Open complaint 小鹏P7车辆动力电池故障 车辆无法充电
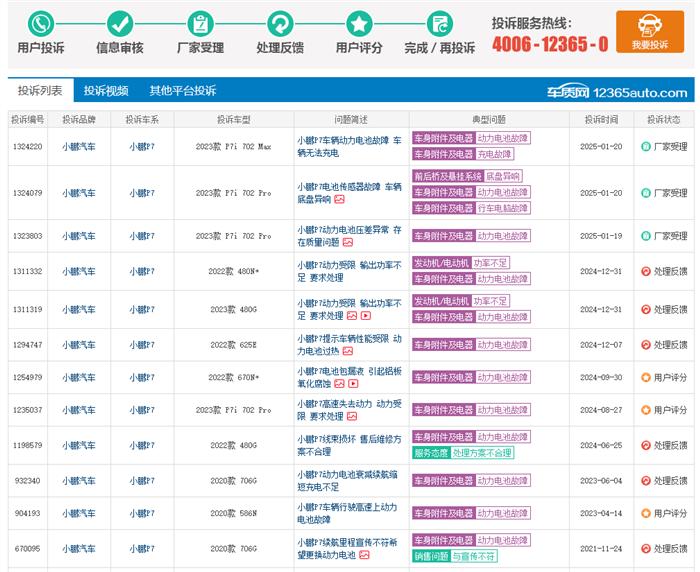 coord(350,146)
